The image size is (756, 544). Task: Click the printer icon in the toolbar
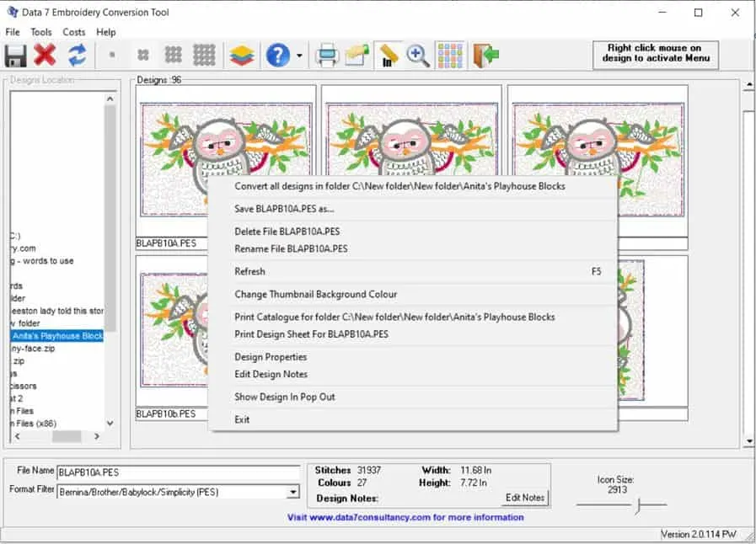[x=327, y=55]
